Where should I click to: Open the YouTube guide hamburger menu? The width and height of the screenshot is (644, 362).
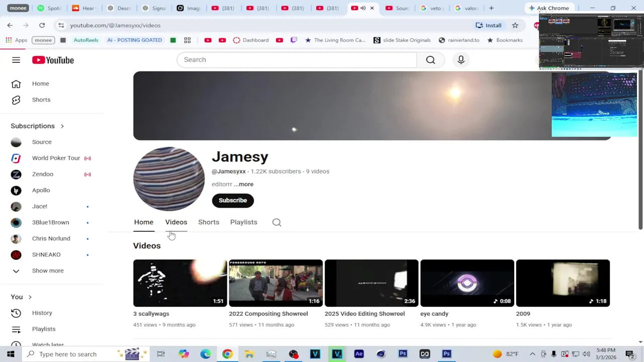pos(16,60)
